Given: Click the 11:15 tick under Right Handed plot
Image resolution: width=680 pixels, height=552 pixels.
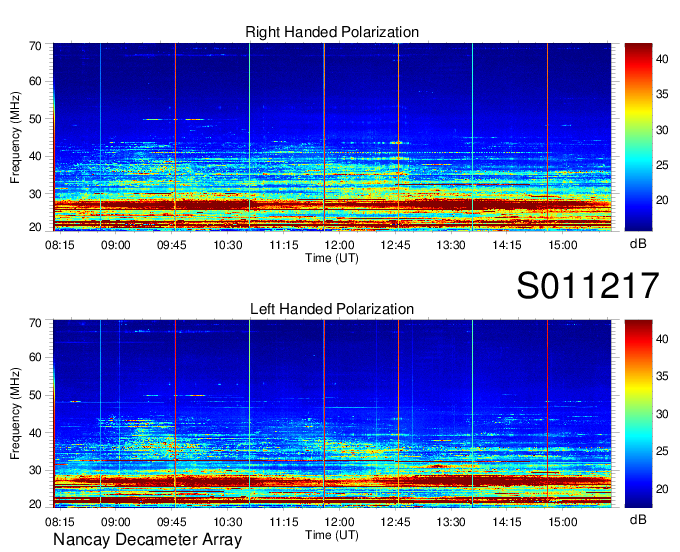Looking at the screenshot, I should (x=284, y=245).
